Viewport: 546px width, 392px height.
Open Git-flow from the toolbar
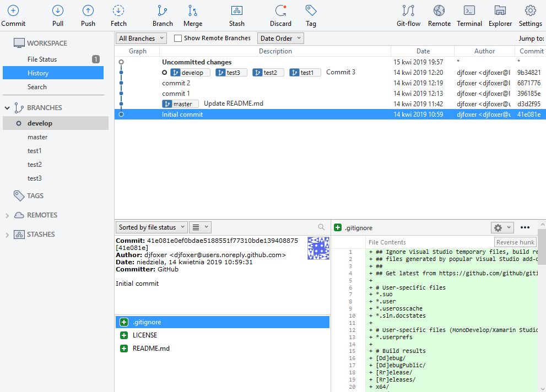pos(408,11)
